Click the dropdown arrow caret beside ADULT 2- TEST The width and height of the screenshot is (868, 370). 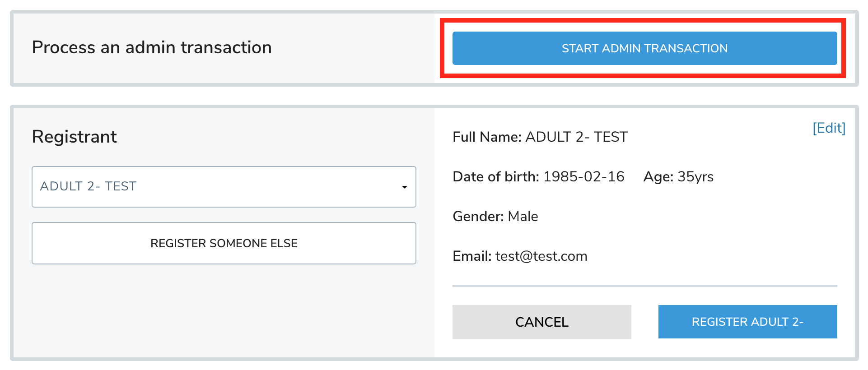point(405,187)
